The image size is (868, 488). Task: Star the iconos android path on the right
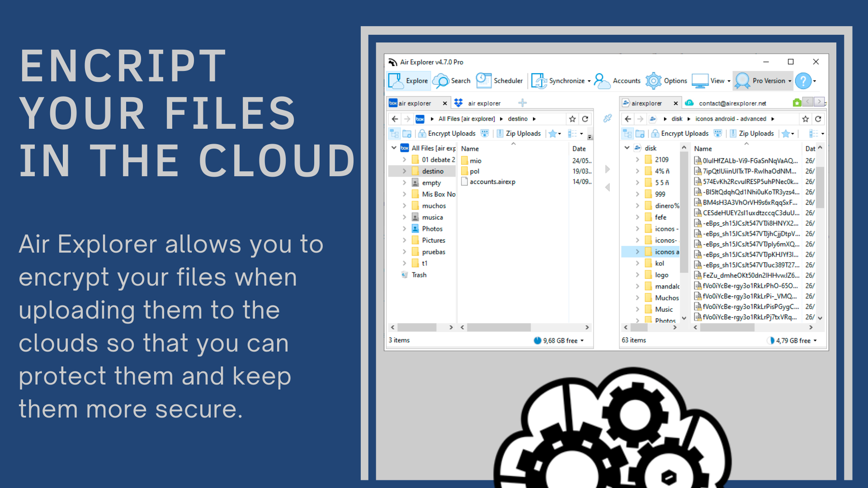pyautogui.click(x=805, y=119)
